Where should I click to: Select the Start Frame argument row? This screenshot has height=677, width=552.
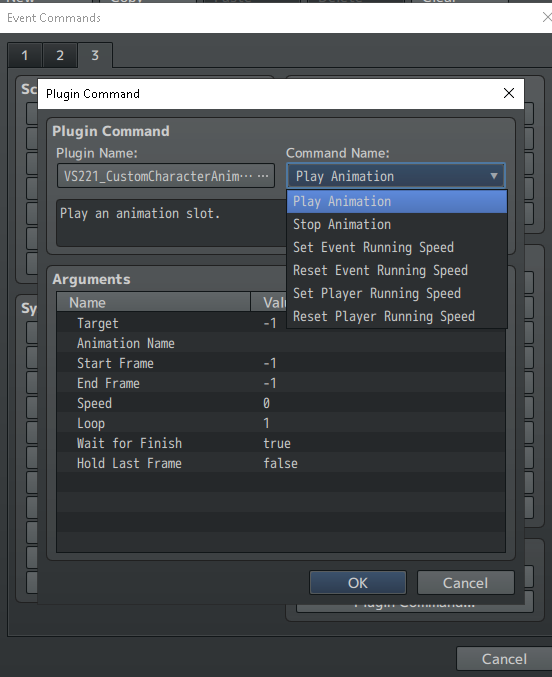[281, 363]
